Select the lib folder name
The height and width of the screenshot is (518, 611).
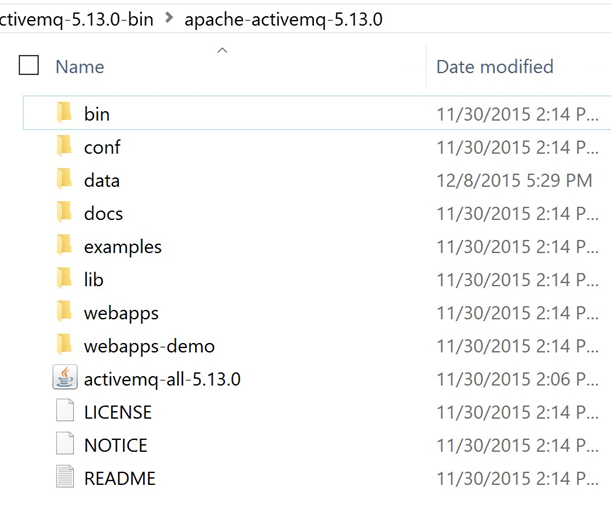point(94,280)
